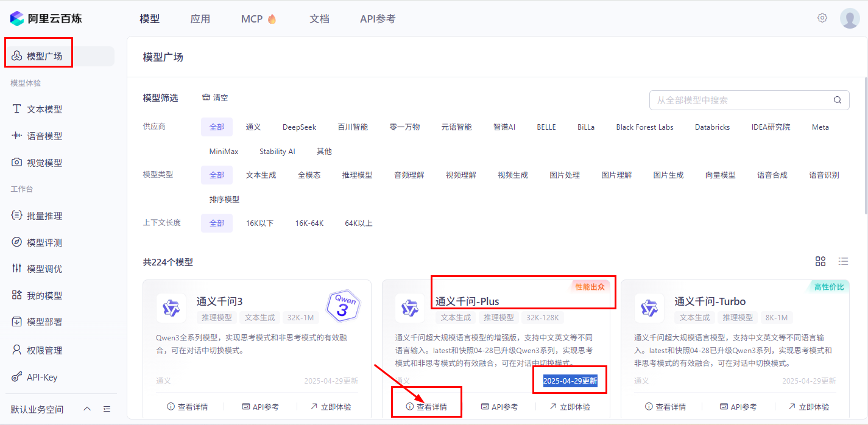Switch to grid view icon
Viewport: 868px width, 425px height.
point(820,261)
